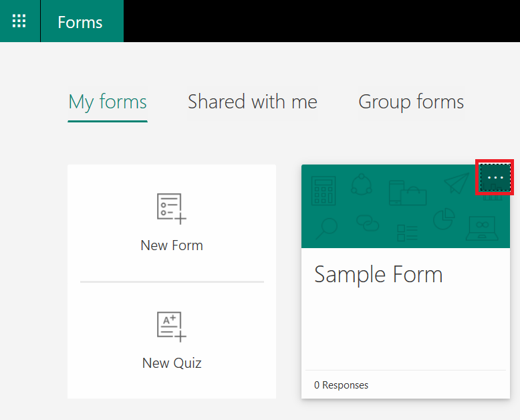Open the app launcher waffle icon
The width and height of the screenshot is (520, 420).
pyautogui.click(x=19, y=21)
